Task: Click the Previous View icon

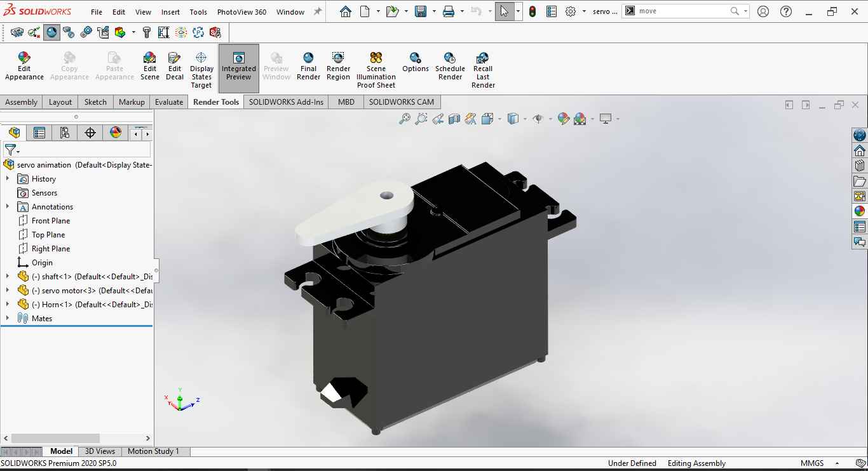Action: coord(437,119)
